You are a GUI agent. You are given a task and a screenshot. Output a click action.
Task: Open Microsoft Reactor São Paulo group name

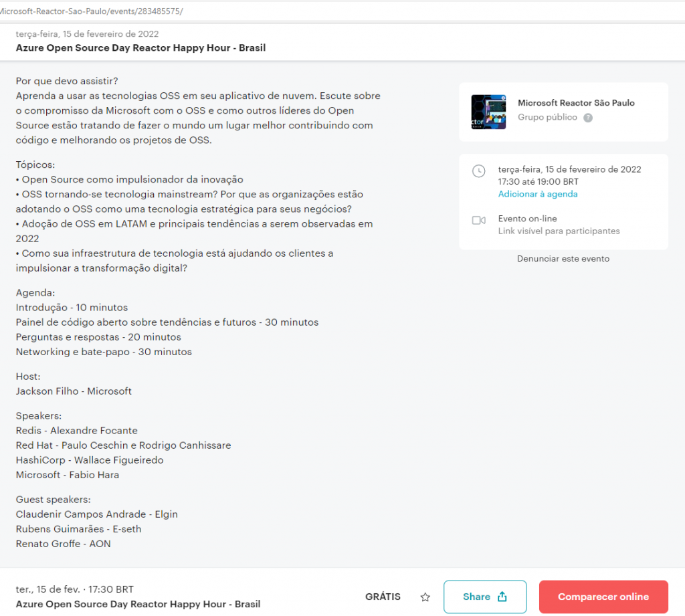[576, 103]
